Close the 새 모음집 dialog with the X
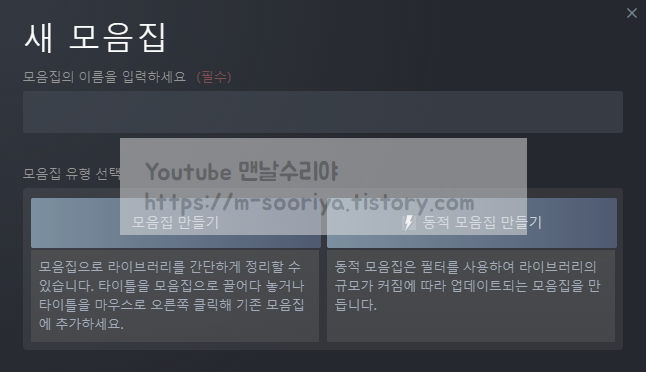The image size is (646, 372). coord(632,13)
